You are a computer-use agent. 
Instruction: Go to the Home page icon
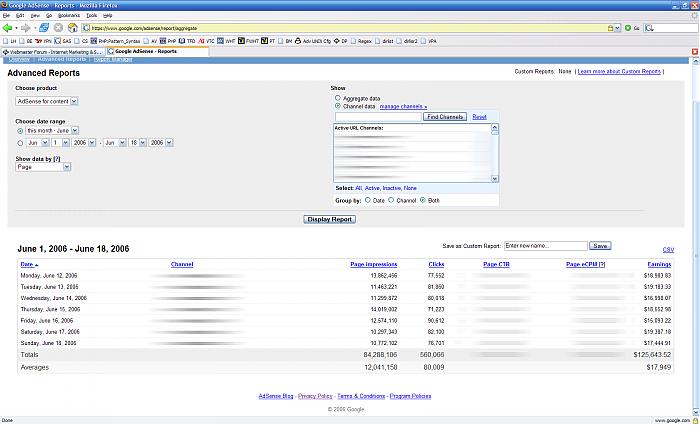point(72,28)
